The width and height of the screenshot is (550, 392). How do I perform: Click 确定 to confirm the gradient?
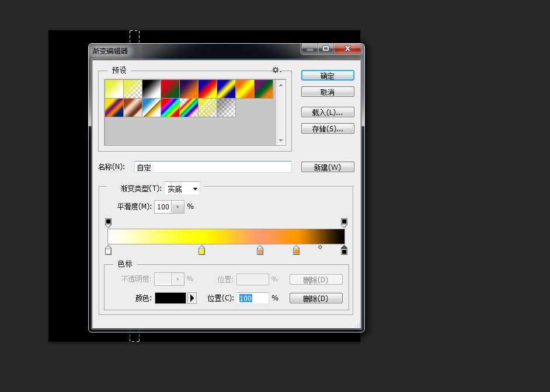pos(327,75)
